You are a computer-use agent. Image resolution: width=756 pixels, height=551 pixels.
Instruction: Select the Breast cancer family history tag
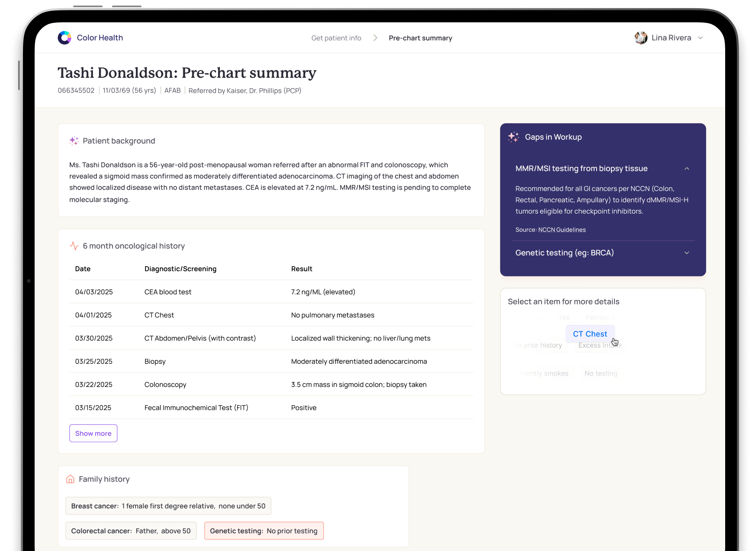pyautogui.click(x=168, y=506)
